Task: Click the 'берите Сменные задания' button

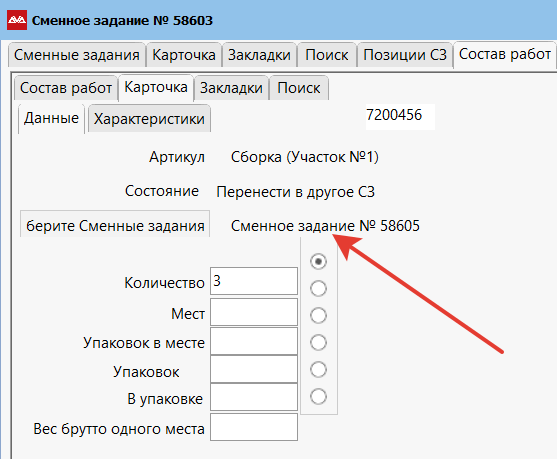Action: 115,224
